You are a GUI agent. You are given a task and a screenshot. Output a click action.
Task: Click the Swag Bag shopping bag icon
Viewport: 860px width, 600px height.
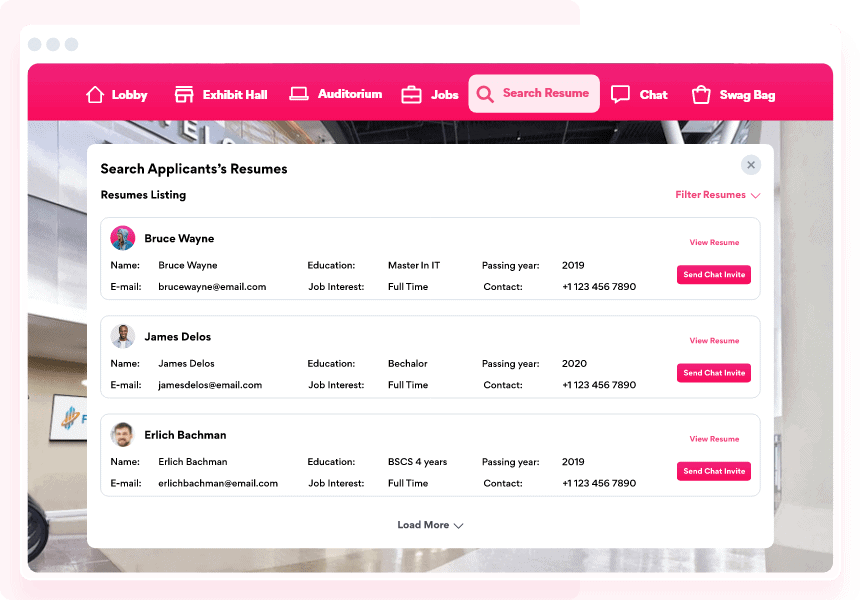(701, 94)
